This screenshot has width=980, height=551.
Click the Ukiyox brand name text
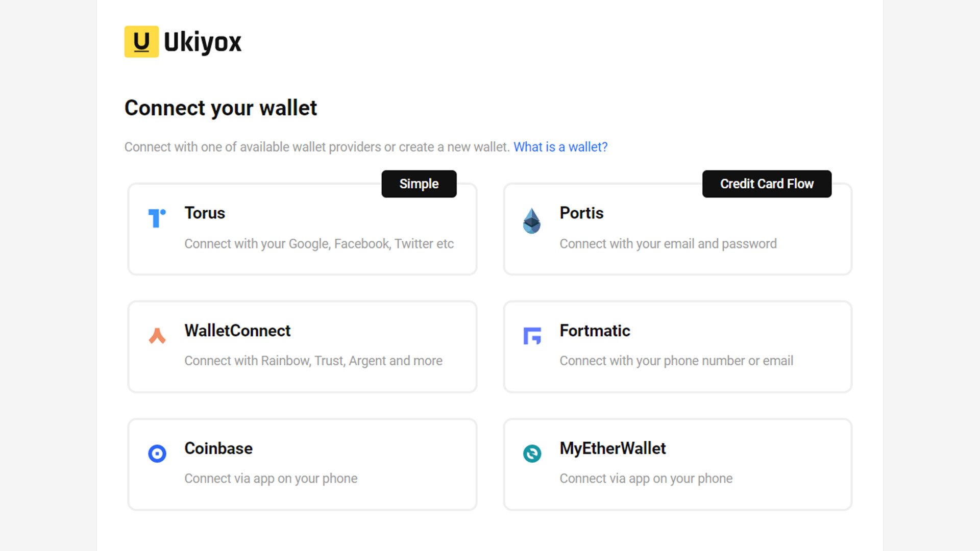tap(203, 42)
